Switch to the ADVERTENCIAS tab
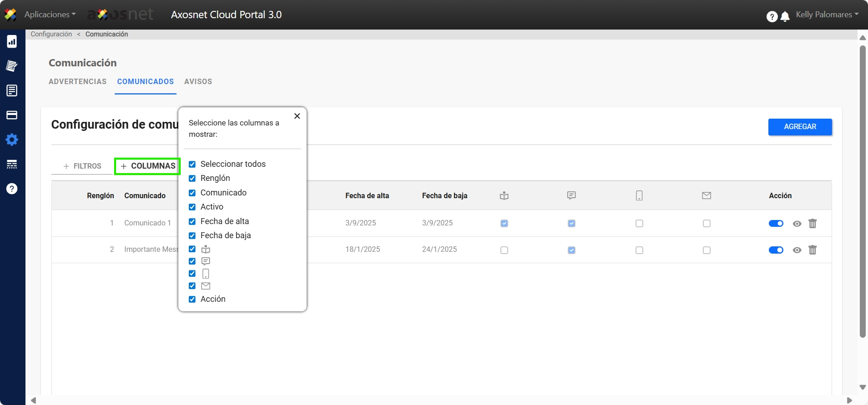Viewport: 868px width, 405px height. coord(77,81)
